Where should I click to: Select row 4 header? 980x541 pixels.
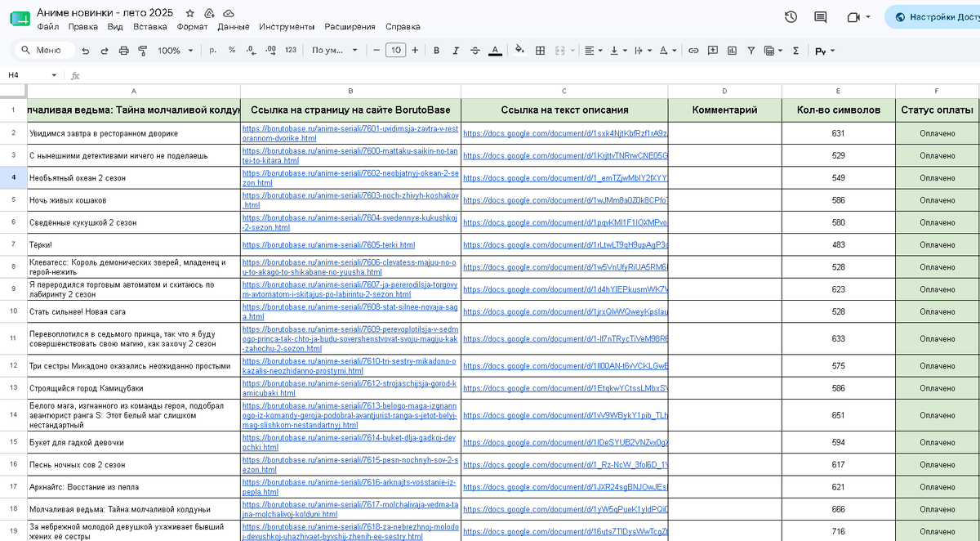(x=13, y=177)
